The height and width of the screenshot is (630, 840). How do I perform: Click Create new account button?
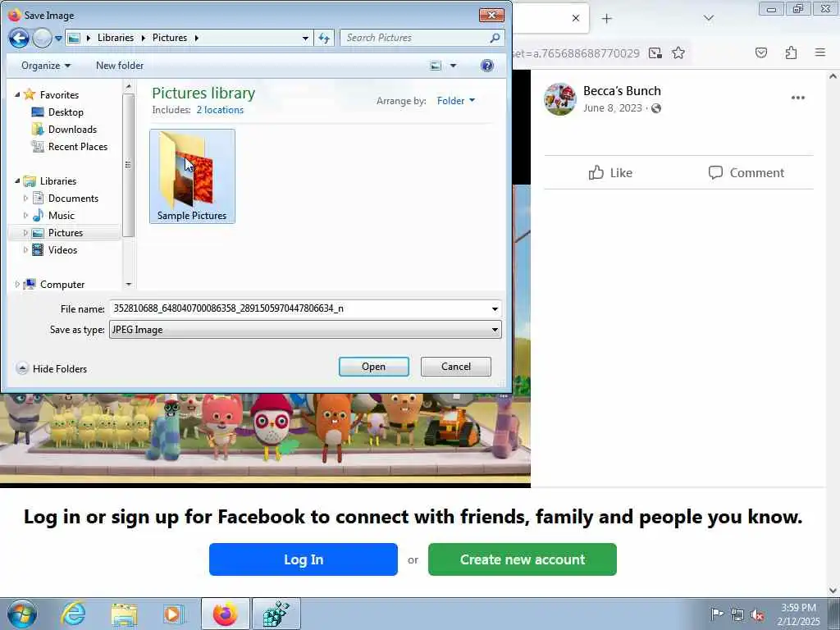[x=523, y=559]
